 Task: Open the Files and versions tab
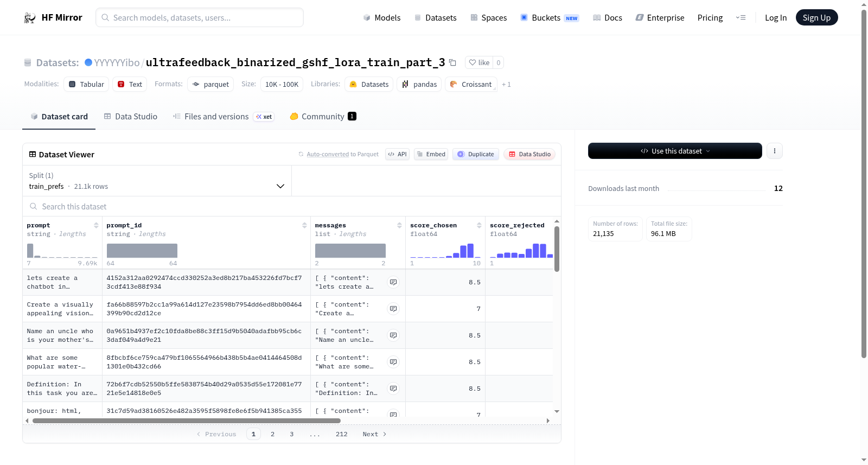(224, 117)
